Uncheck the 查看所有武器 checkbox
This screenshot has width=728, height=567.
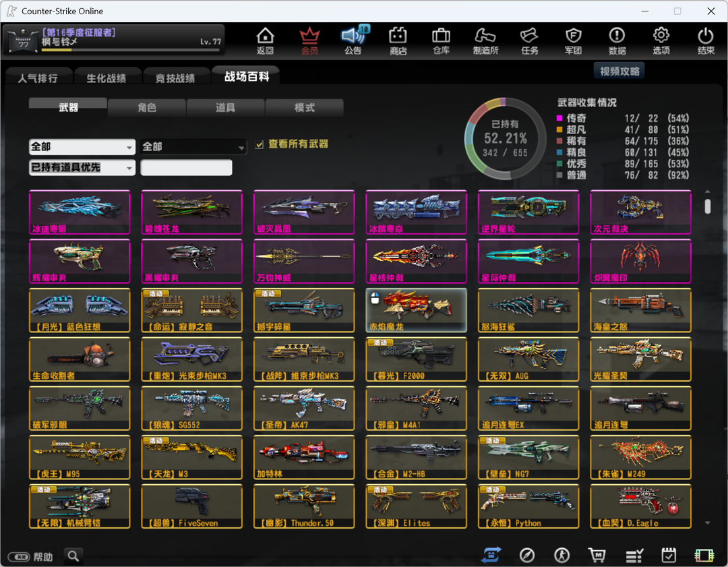click(260, 144)
